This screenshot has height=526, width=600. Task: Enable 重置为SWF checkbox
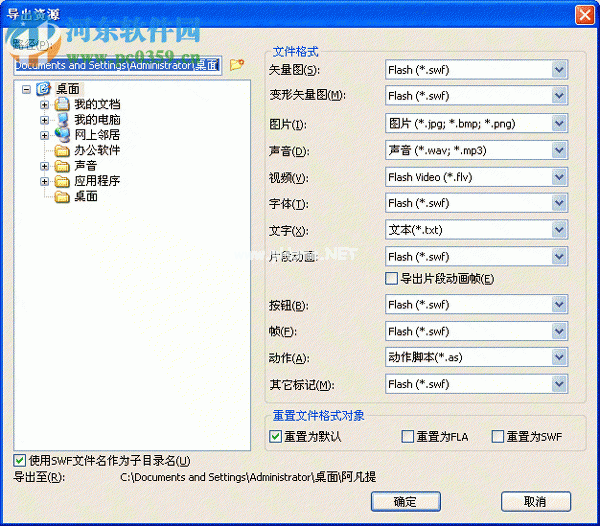(x=497, y=436)
